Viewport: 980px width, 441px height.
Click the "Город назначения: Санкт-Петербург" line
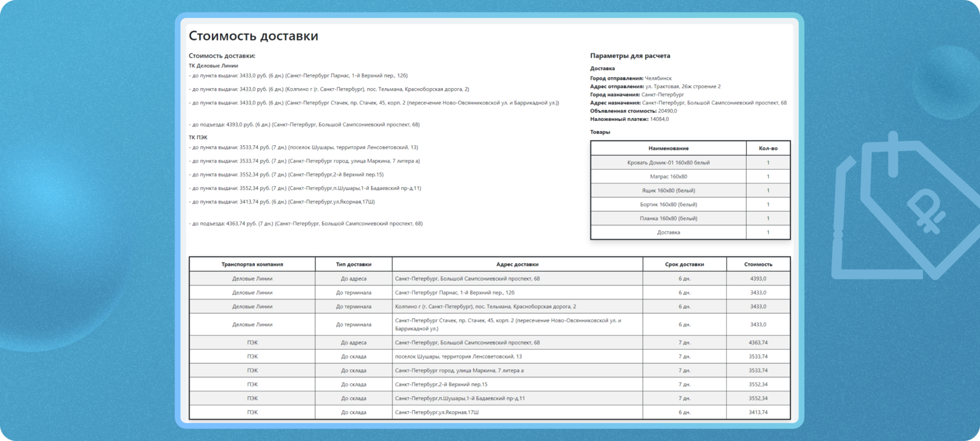click(637, 94)
